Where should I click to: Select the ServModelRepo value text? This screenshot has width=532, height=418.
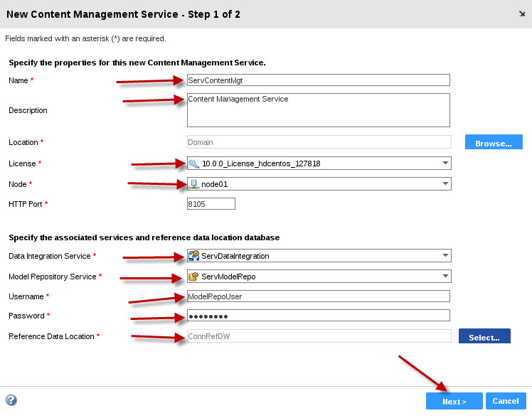coord(228,277)
